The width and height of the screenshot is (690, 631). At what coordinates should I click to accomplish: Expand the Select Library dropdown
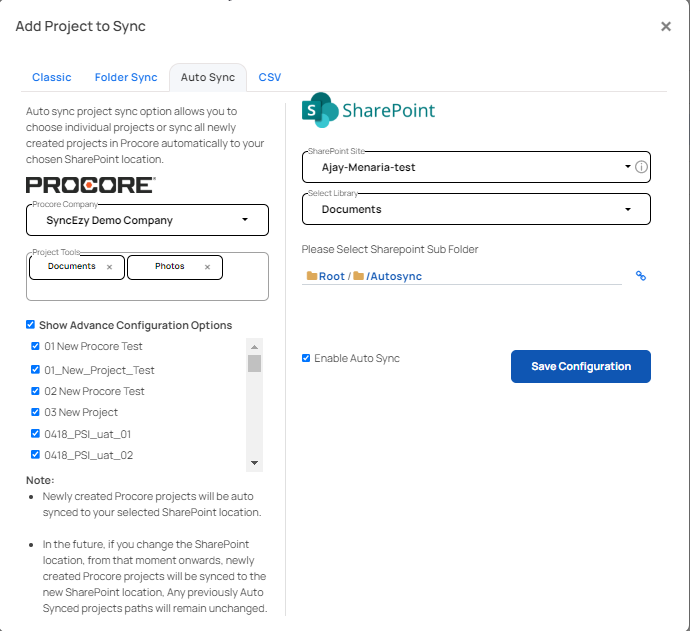[476, 209]
